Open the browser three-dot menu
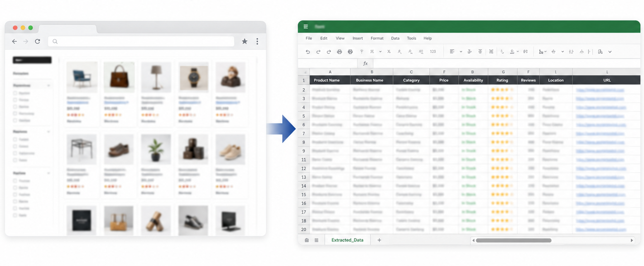The image size is (644, 266). [x=257, y=41]
